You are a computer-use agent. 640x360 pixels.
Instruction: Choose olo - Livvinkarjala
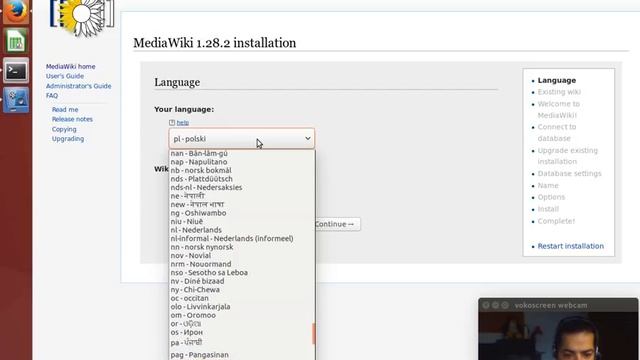[x=242, y=307]
